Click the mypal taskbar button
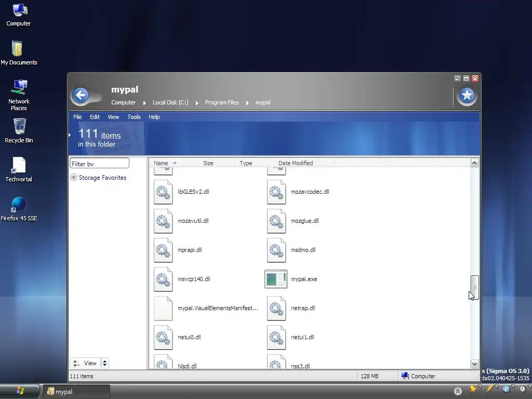The width and height of the screenshot is (532, 399). pos(76,392)
